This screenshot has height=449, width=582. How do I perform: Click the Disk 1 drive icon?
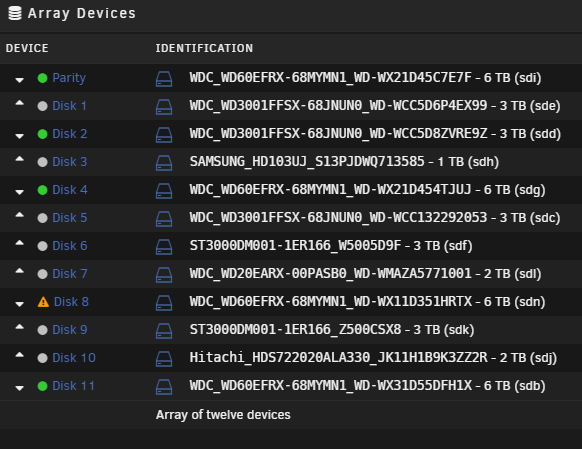click(164, 107)
